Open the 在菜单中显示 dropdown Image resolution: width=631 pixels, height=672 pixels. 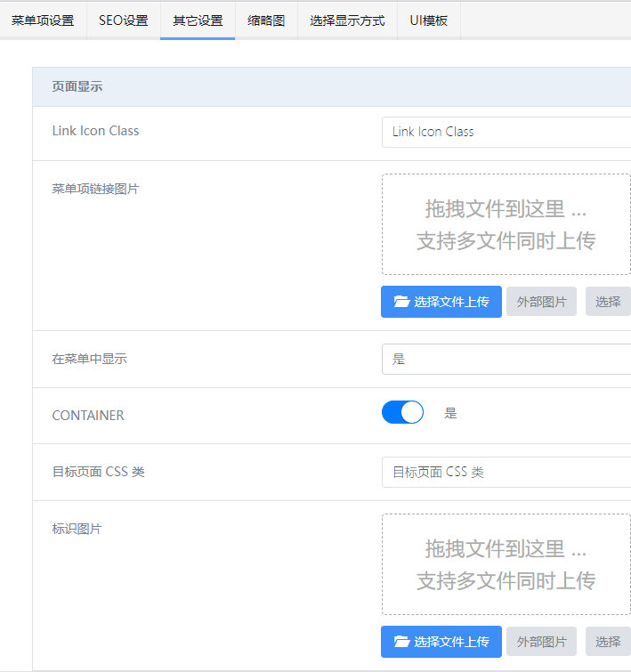pyautogui.click(x=506, y=359)
